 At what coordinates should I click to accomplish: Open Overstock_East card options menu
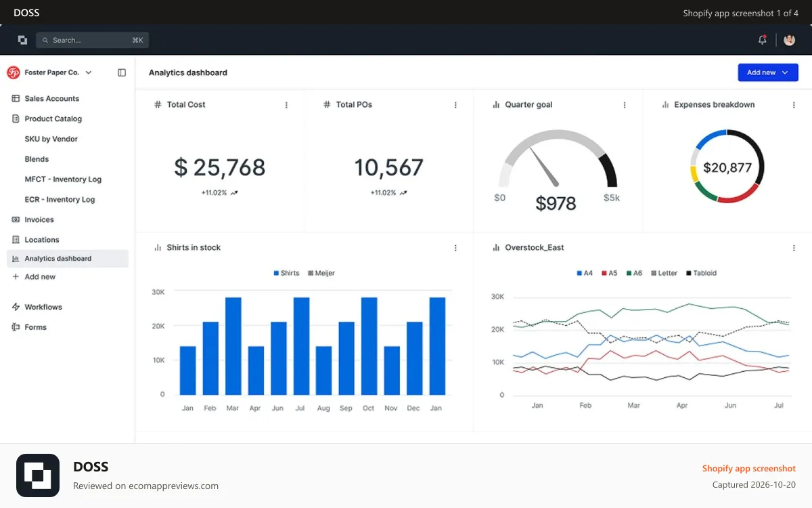pos(794,248)
